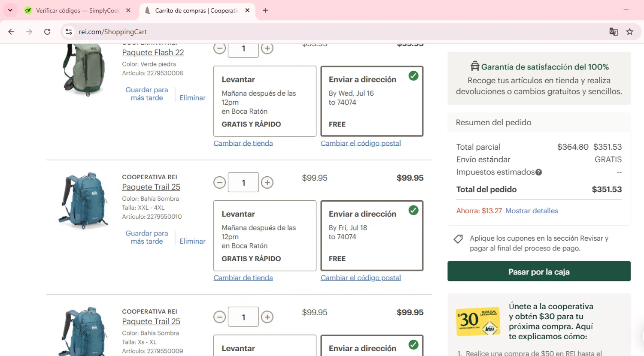Screen dimensions: 644x356
Task: Choose Levantar pickup for Trail 25 XXL - 4XL
Action: [x=265, y=235]
